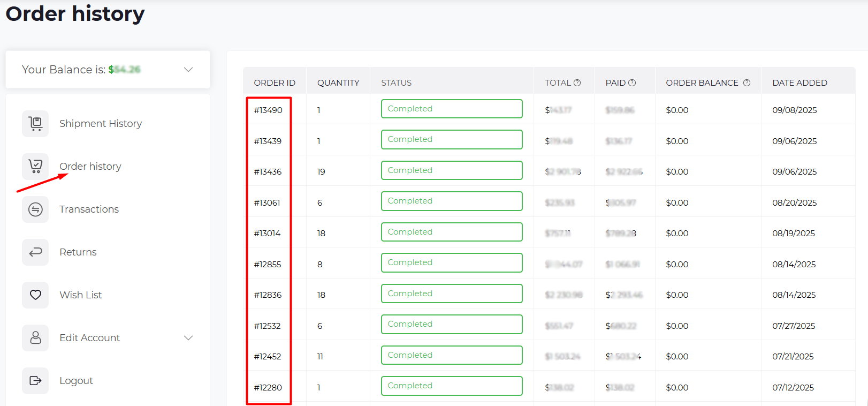Click the Your Balance is text

pos(64,70)
